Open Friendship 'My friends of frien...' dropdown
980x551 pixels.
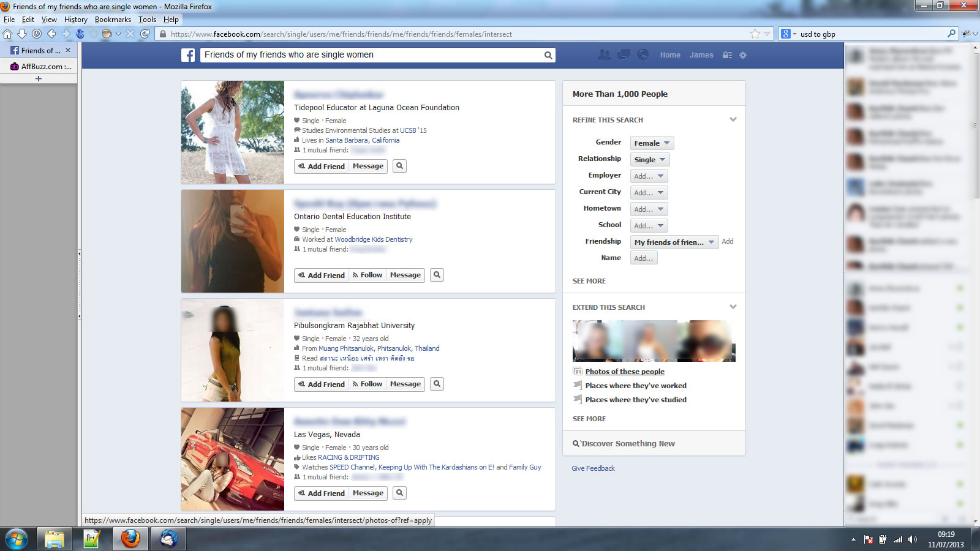pyautogui.click(x=674, y=242)
